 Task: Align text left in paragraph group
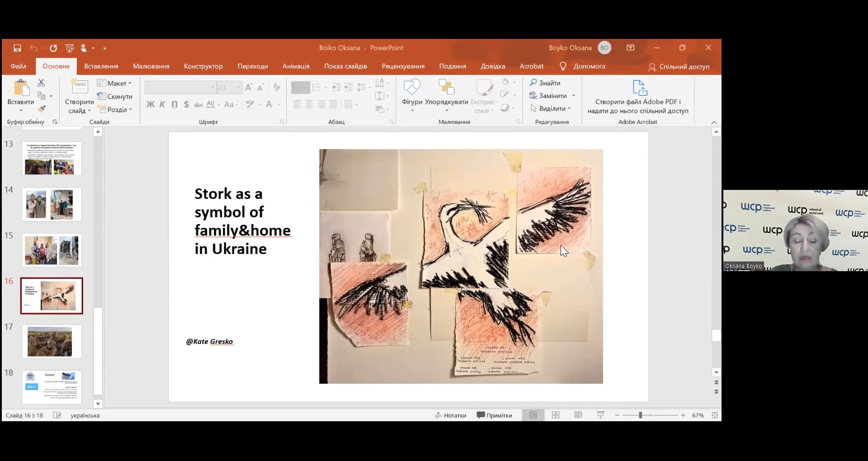pyautogui.click(x=297, y=104)
